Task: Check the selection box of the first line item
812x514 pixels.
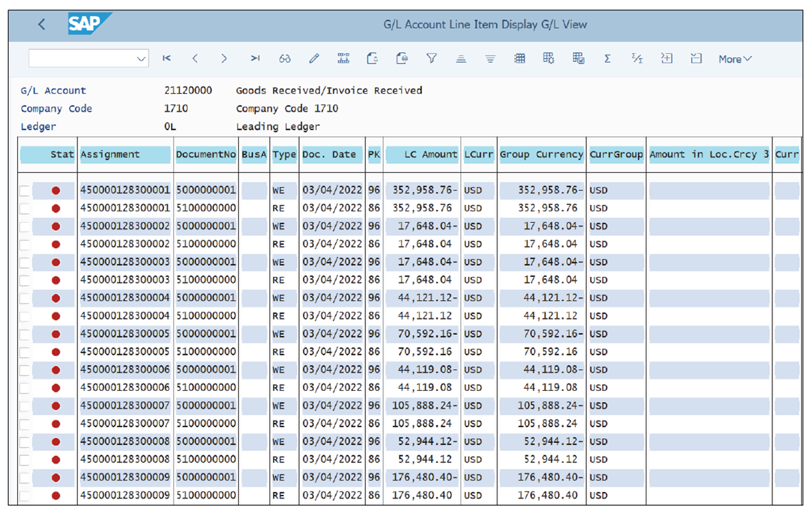Action: [25, 190]
